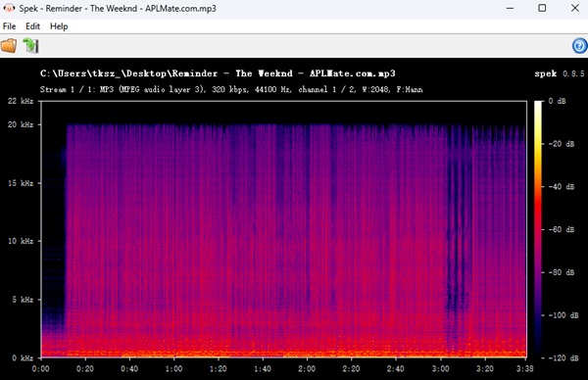Image resolution: width=588 pixels, height=380 pixels.
Task: Click the 0 kHz frequency label
Action: point(23,358)
